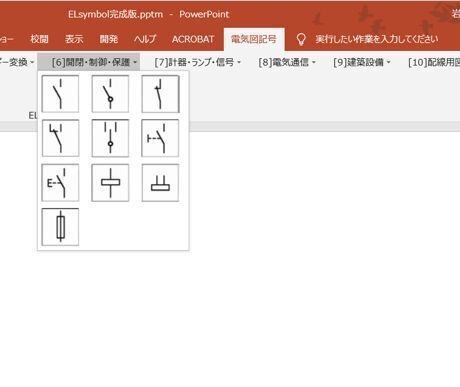Switch to the 校閲 ribbon tab

[39, 39]
